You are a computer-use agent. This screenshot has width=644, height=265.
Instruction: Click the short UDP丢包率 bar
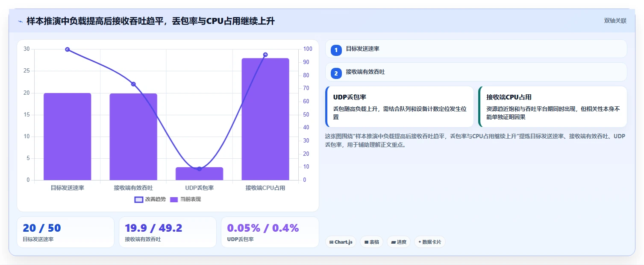point(199,174)
